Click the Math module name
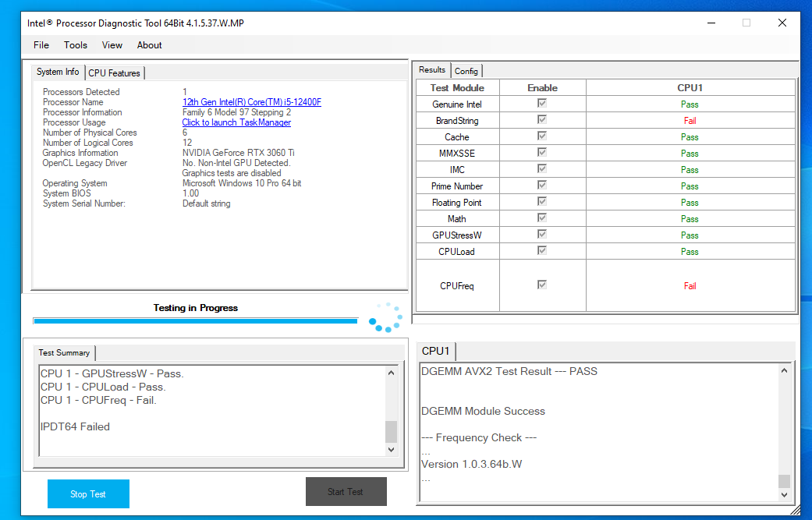Screen dimensions: 812x520 click(x=457, y=219)
